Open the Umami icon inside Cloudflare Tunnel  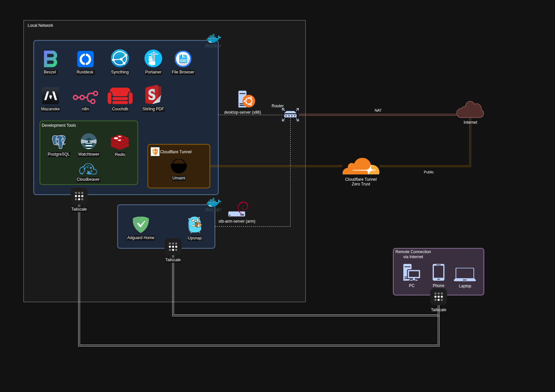[179, 166]
